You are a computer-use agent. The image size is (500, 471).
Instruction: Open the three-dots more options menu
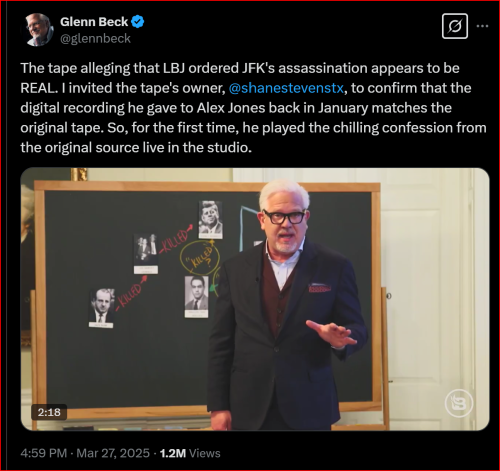coord(482,26)
